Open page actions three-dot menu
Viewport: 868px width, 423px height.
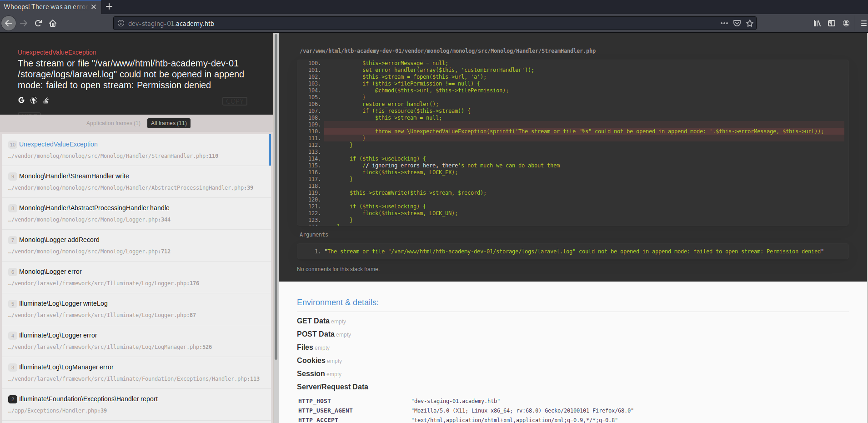pyautogui.click(x=724, y=23)
